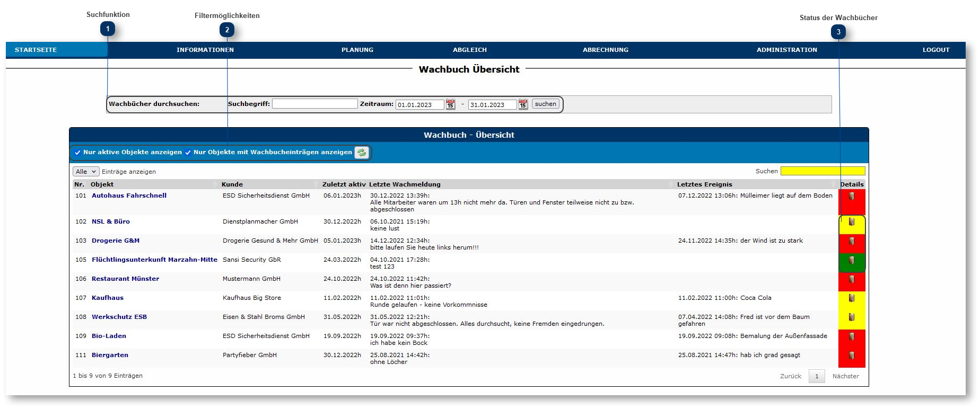Viewport: 980px width, 409px height.
Task: Toggle 'Nur Objekte mit Wachbucheinträgen anzeigen' checkbox
Action: [x=188, y=153]
